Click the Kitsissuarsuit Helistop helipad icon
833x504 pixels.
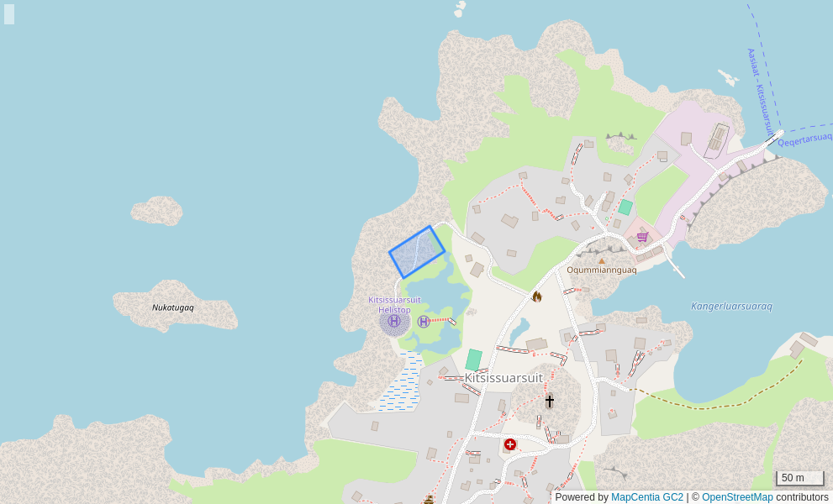pos(393,321)
